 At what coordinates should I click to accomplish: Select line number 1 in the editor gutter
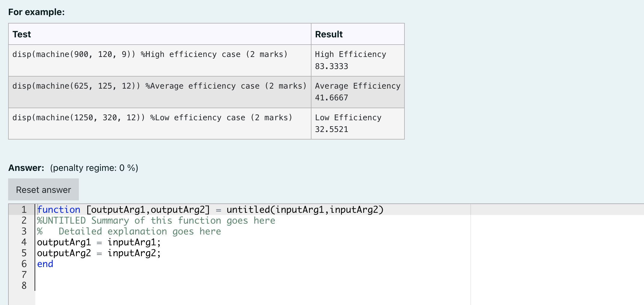[x=23, y=209]
